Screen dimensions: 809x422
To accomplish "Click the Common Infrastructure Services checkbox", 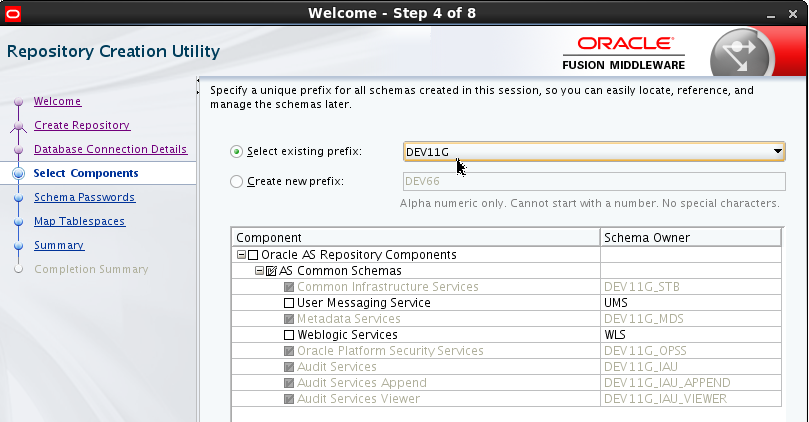I will tap(289, 287).
